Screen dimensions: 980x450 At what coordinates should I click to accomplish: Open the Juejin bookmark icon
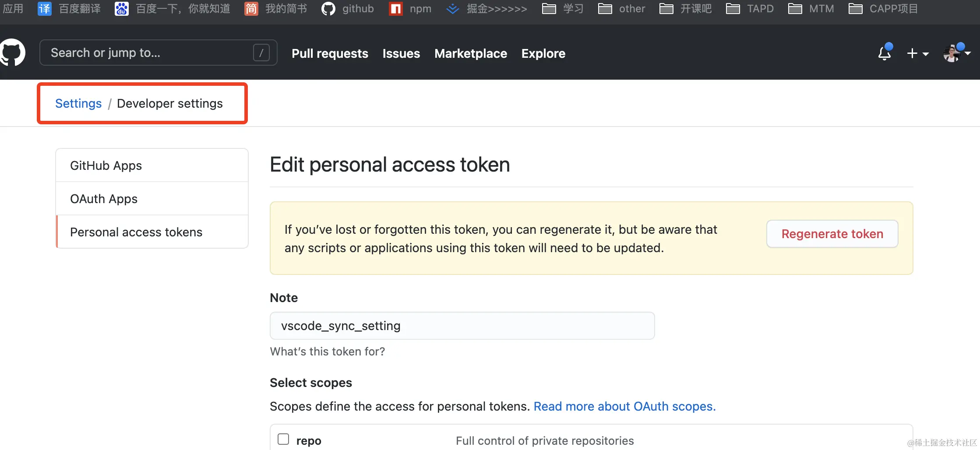[x=453, y=9]
